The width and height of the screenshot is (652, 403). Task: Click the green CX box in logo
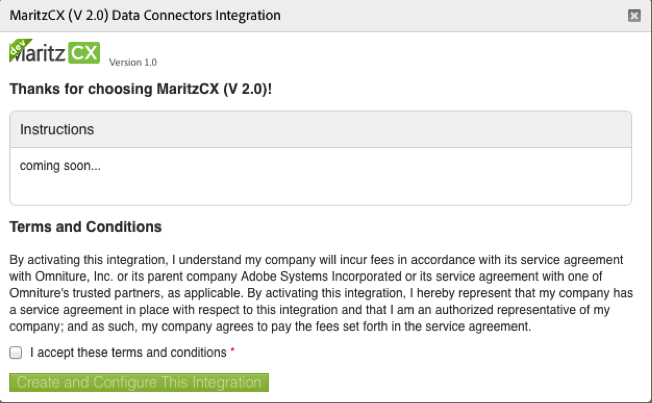pos(84,53)
